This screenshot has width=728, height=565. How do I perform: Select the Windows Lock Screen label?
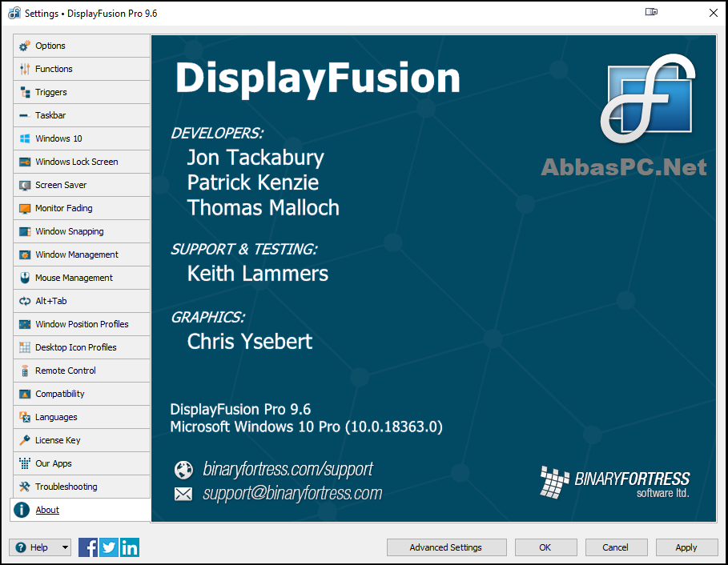coord(77,162)
